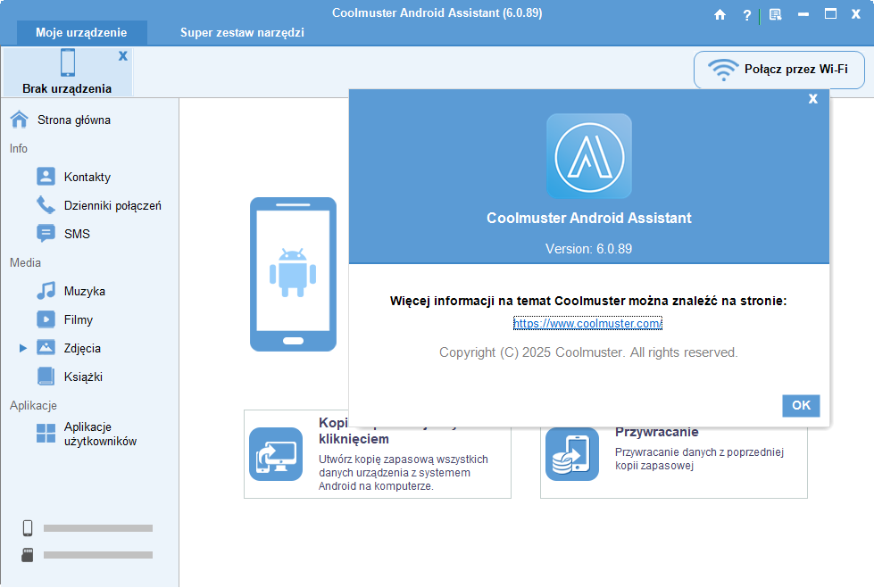Click the Przywracanie restore icon
Screen dimensions: 874x588
[572, 454]
